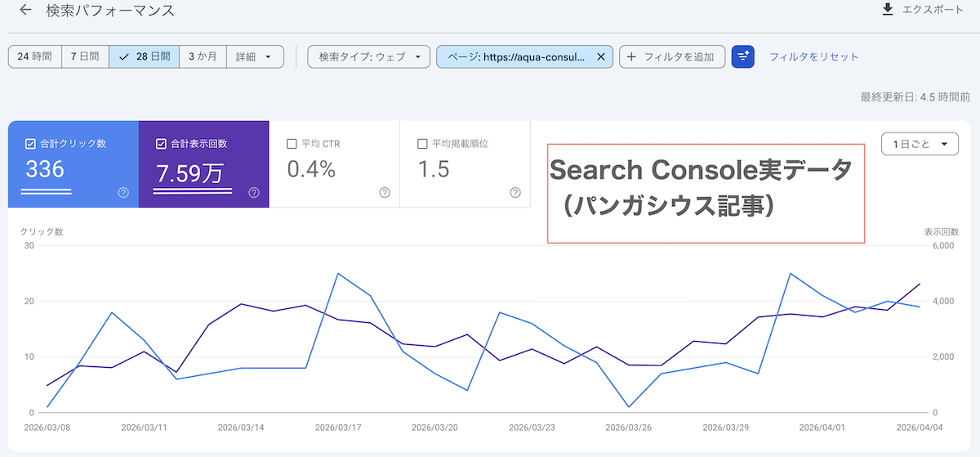This screenshot has height=457, width=980.
Task: Open the blue filter list icon button
Action: pyautogui.click(x=743, y=56)
